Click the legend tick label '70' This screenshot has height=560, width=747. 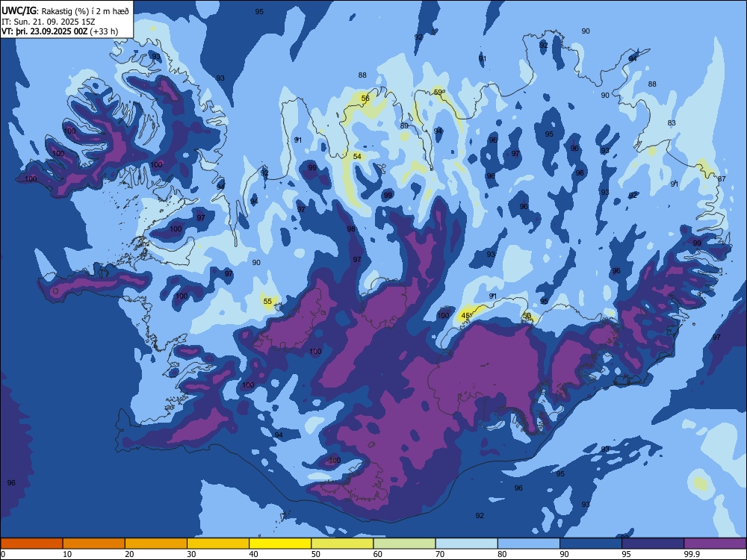440,554
